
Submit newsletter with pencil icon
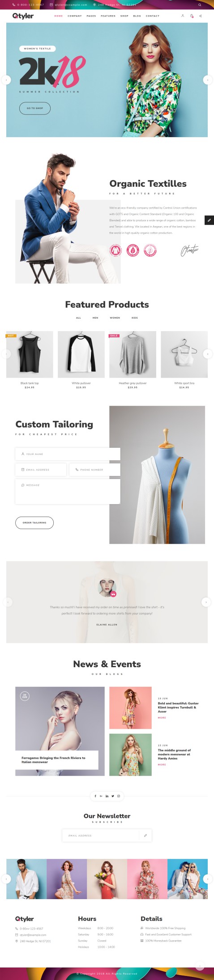145,835
